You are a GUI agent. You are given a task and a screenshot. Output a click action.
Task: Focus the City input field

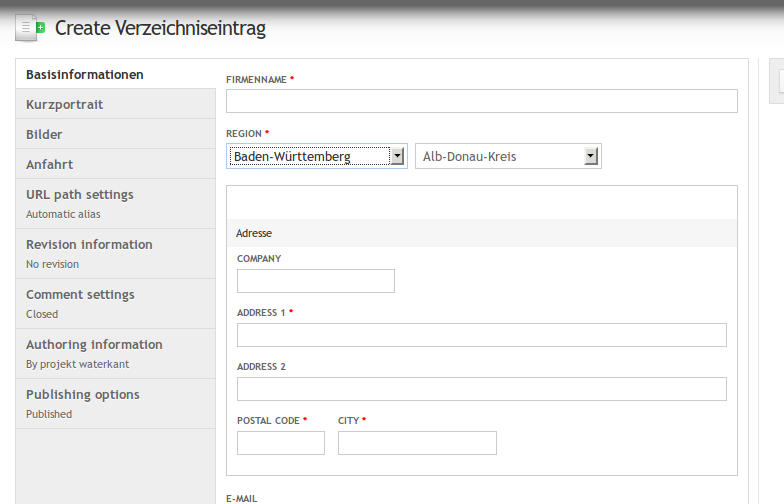[x=417, y=443]
